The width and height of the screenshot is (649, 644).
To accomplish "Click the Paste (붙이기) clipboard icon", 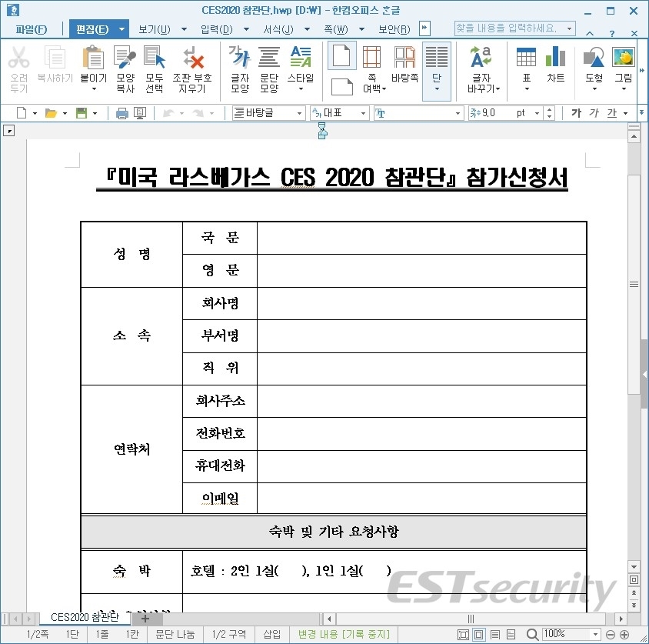I will point(94,58).
